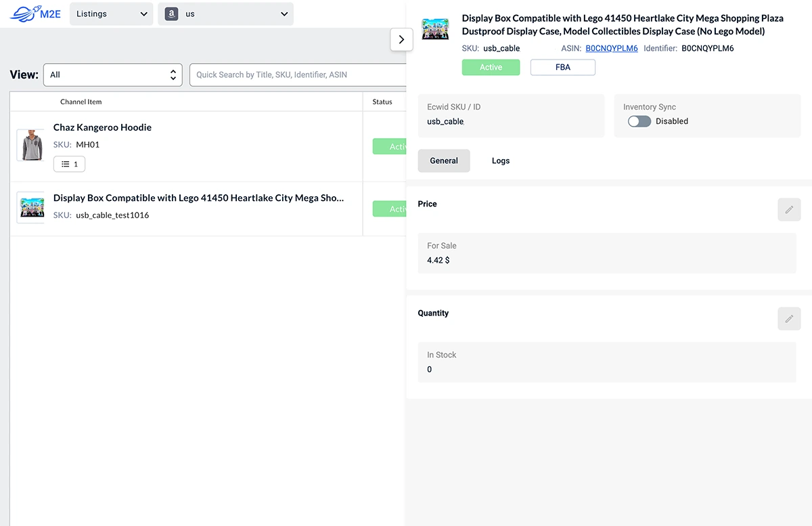The width and height of the screenshot is (812, 526).
Task: Click the Quick Search input field
Action: click(x=298, y=74)
